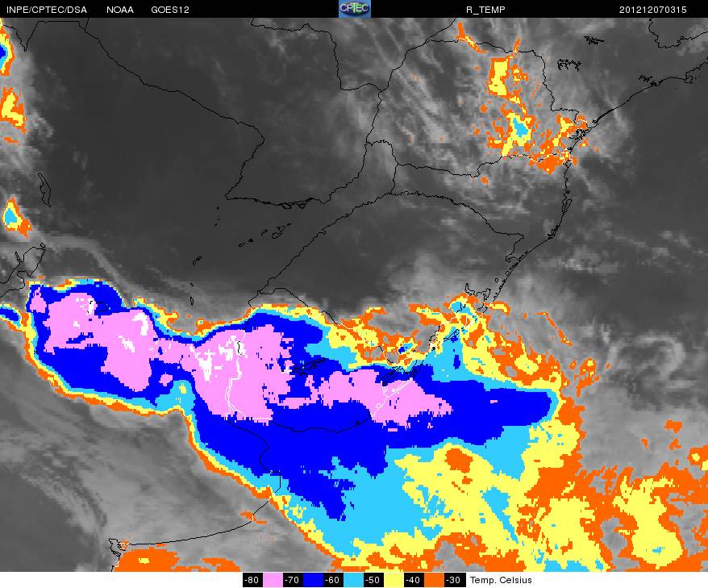
Task: Click the CPTEC logo in header
Action: 355,9
